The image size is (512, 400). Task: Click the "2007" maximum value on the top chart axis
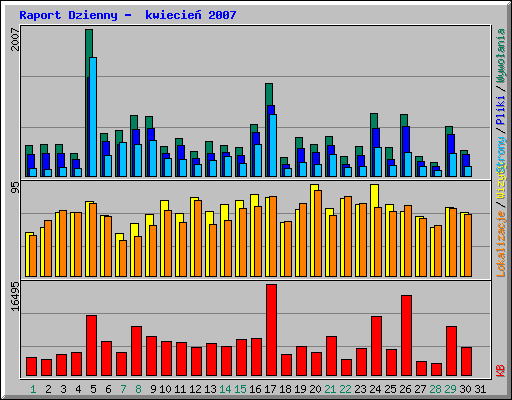(15, 39)
